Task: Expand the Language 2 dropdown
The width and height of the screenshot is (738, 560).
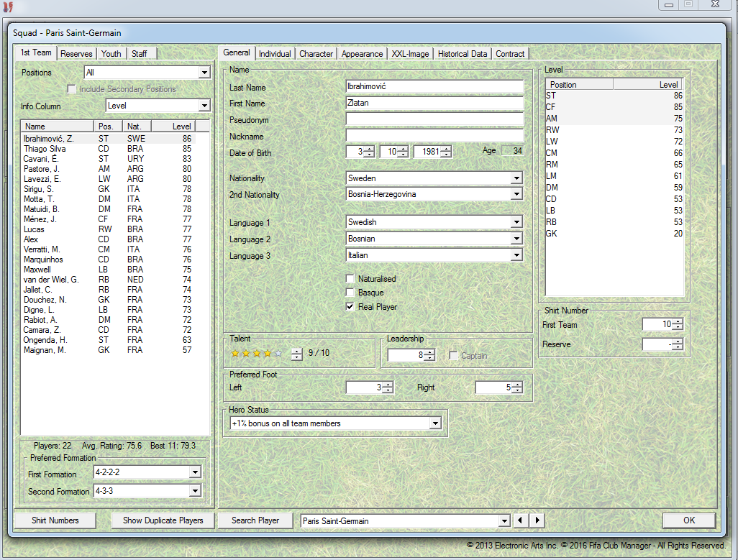Action: click(516, 239)
